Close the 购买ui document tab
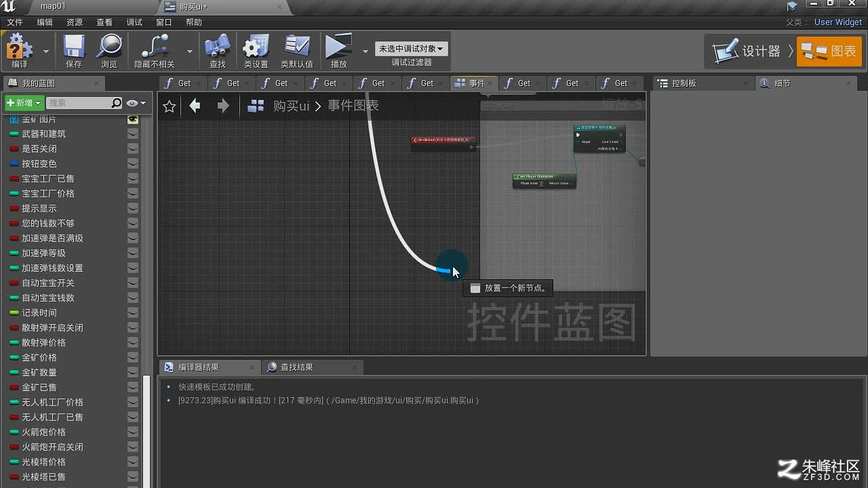 pyautogui.click(x=281, y=7)
